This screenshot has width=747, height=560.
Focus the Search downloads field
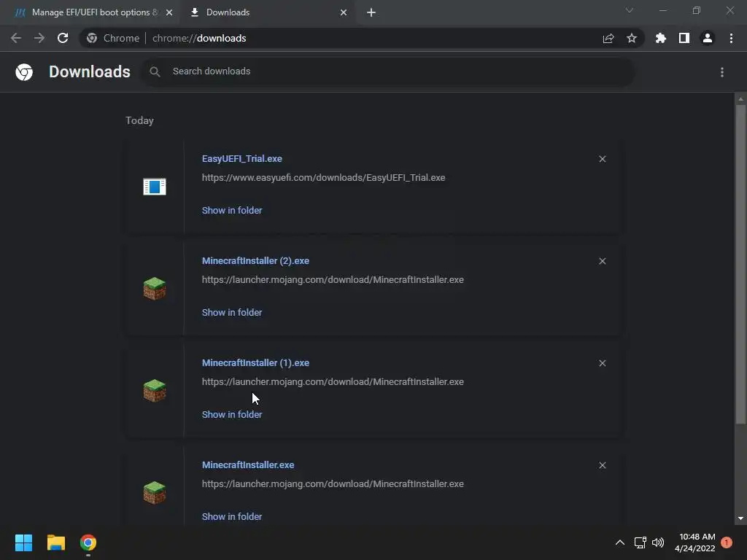point(387,71)
